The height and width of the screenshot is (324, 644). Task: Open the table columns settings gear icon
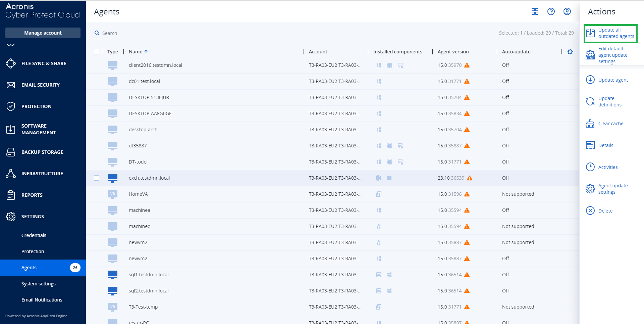(570, 52)
